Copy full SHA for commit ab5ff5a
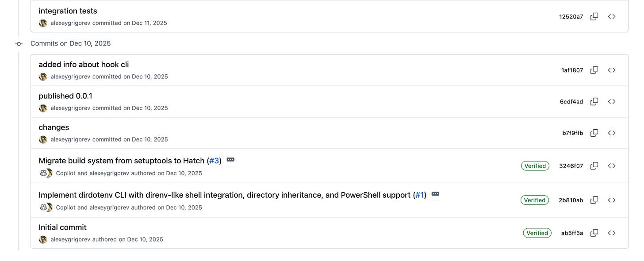Viewport: 644px width, 261px height. tap(594, 233)
